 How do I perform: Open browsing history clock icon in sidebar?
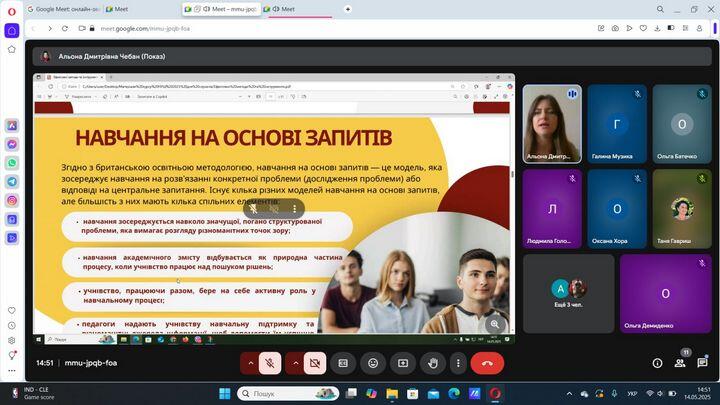point(12,326)
